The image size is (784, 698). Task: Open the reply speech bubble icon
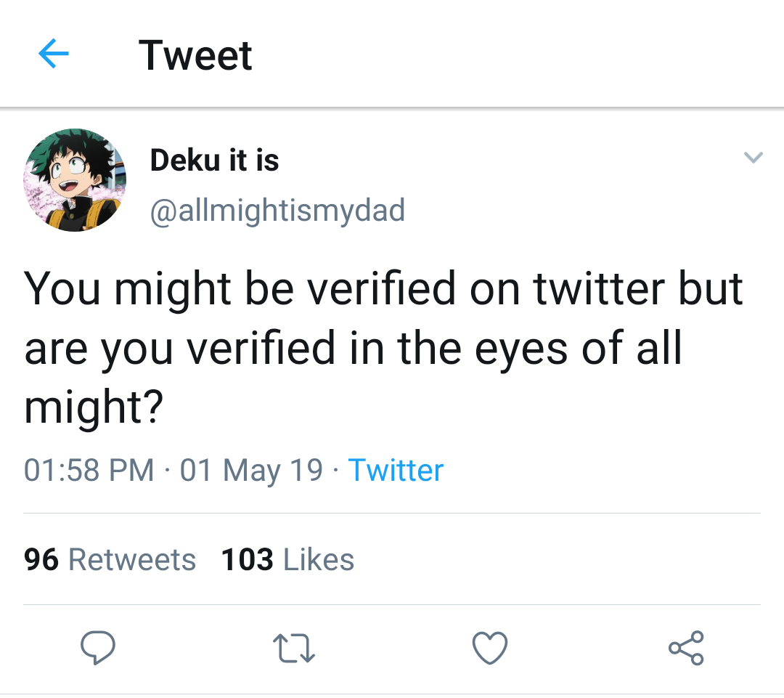(98, 647)
